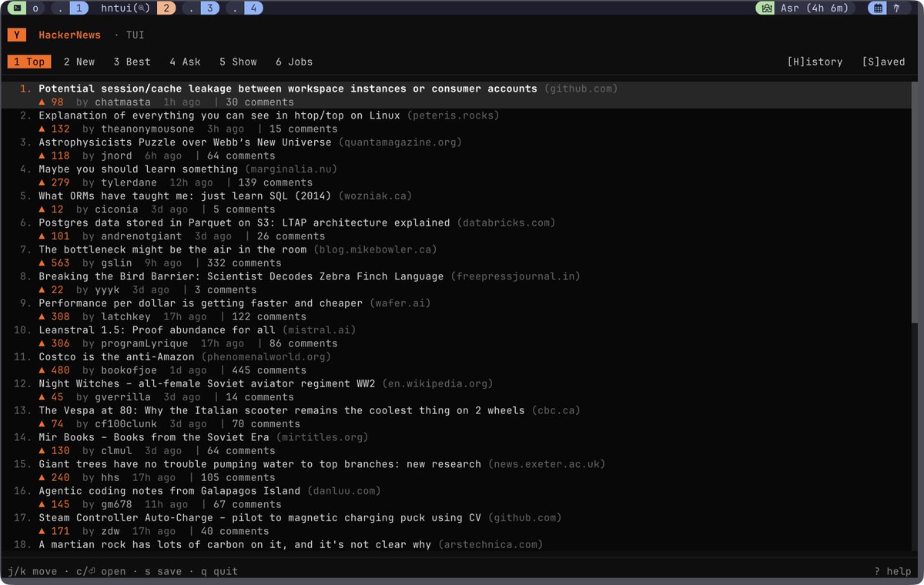924x585 pixels.
Task: Click the calendar icon in the top bar
Action: [x=877, y=8]
